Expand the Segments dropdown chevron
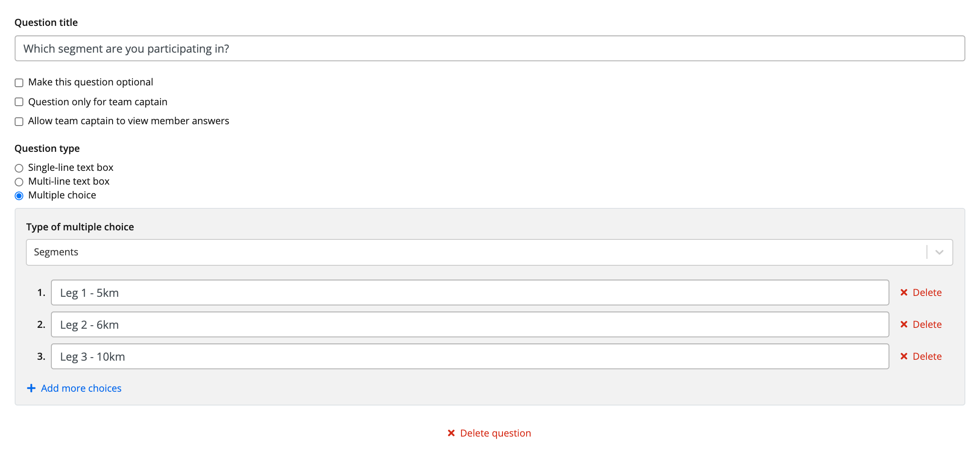980x459 pixels. (939, 252)
